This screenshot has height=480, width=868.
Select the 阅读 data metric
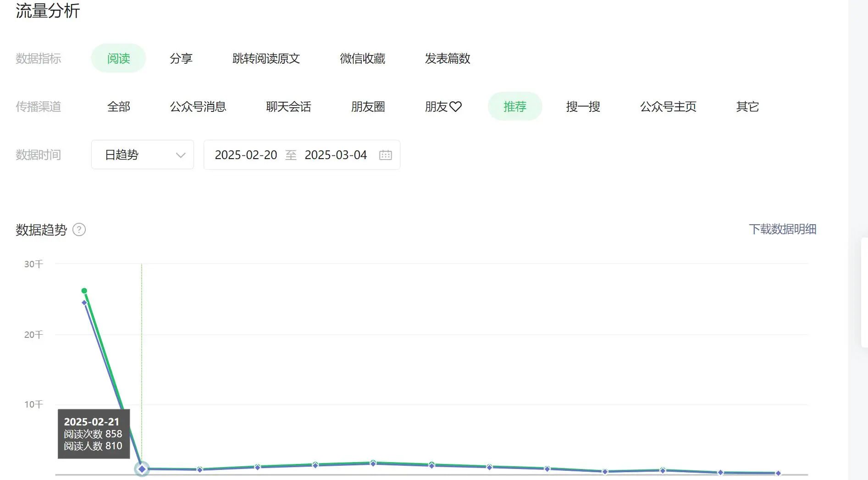[x=118, y=58]
